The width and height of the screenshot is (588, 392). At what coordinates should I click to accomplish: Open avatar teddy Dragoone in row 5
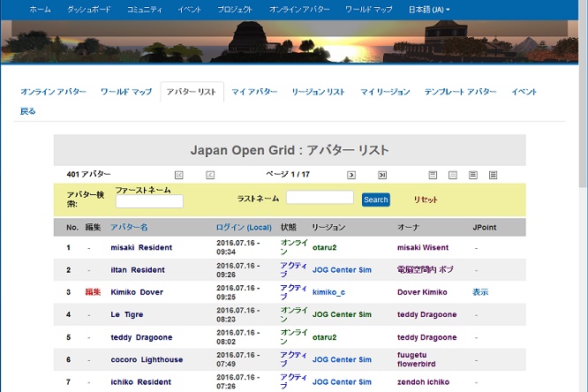tap(141, 337)
